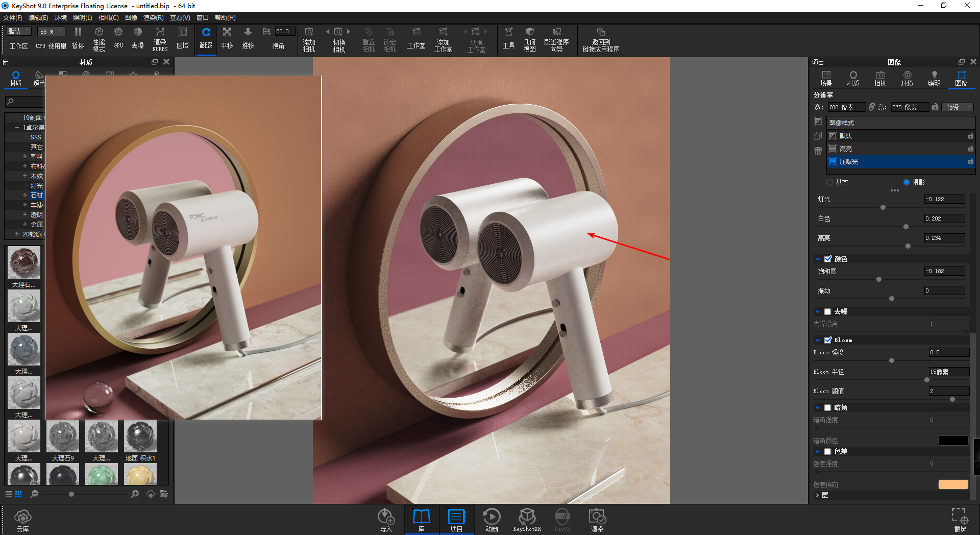The height and width of the screenshot is (535, 980).
Task: Open the 渲染(R) menu
Action: pyautogui.click(x=153, y=18)
